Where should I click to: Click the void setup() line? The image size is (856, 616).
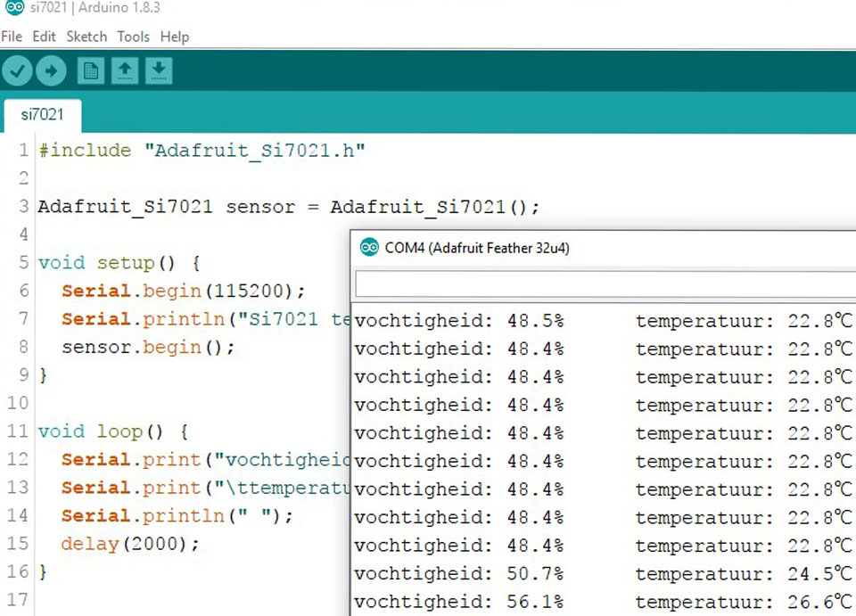(x=119, y=263)
